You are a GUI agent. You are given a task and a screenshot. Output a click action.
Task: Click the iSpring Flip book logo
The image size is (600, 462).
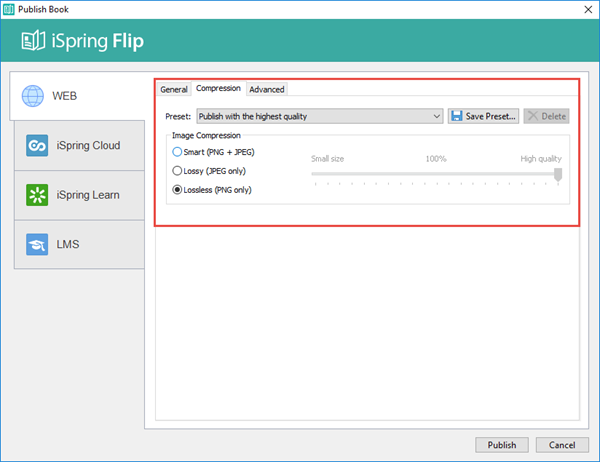[33, 41]
